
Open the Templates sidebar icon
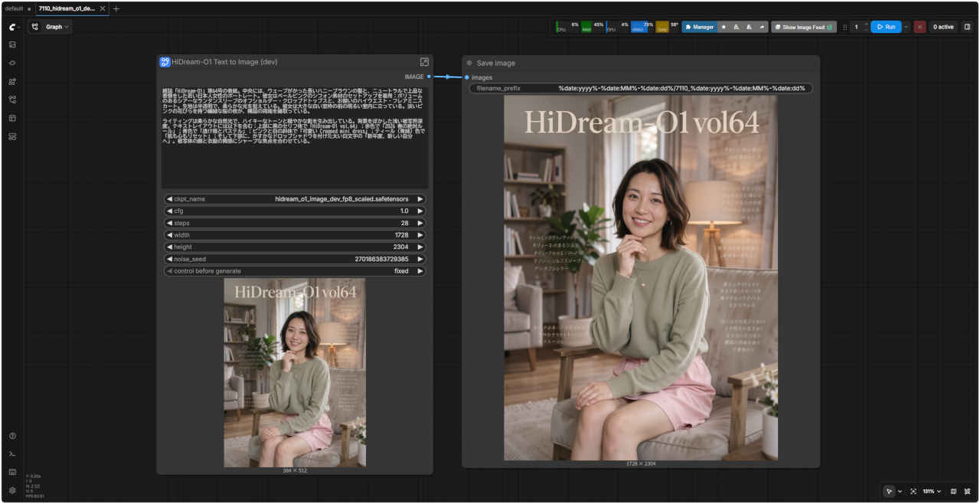tap(12, 118)
